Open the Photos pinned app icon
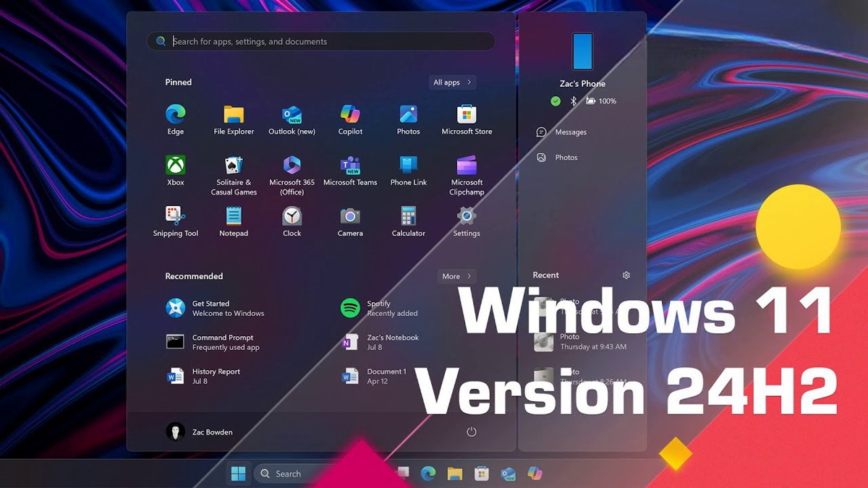Image resolution: width=868 pixels, height=488 pixels. pos(408,120)
